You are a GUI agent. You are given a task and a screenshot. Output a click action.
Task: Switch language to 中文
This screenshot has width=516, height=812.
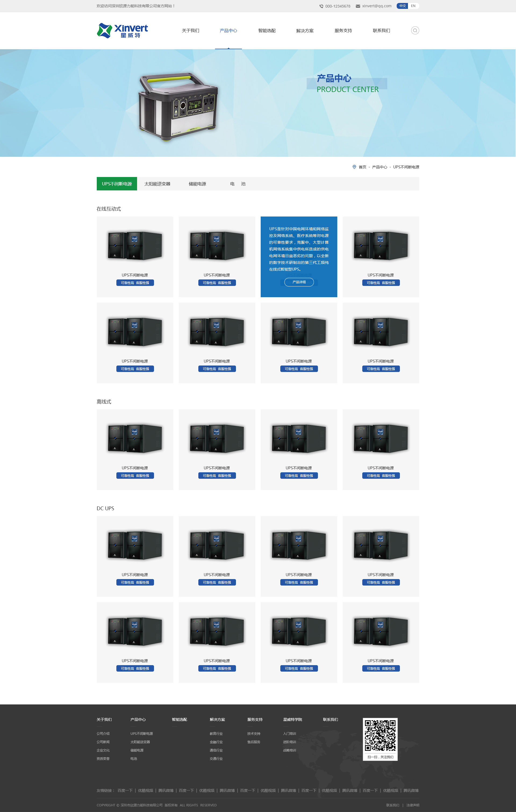(x=402, y=6)
